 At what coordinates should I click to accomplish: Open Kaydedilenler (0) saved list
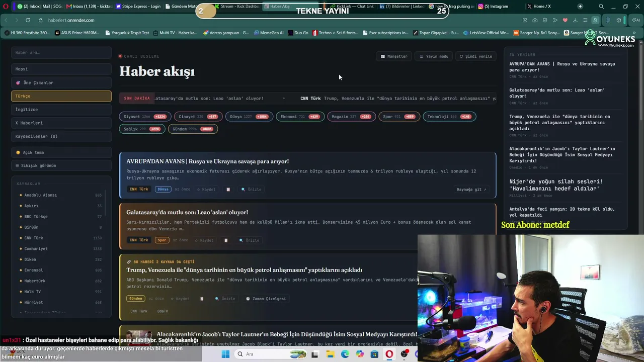[x=61, y=136]
